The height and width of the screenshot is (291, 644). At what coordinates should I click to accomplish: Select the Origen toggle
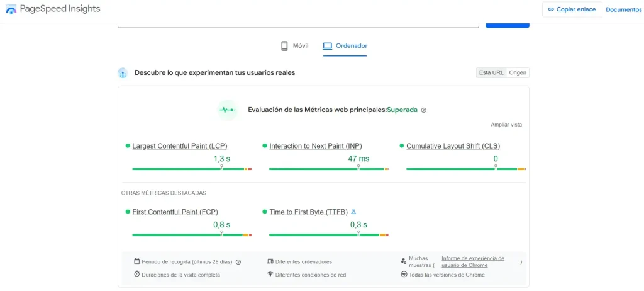coord(518,73)
